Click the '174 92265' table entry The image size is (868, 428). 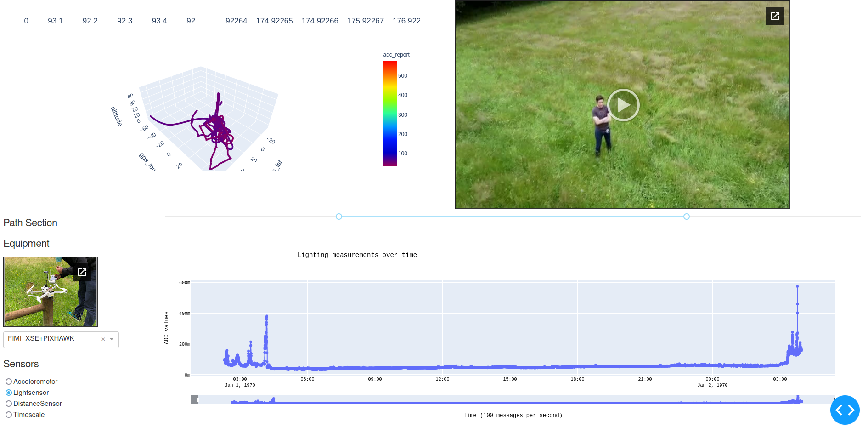[274, 21]
